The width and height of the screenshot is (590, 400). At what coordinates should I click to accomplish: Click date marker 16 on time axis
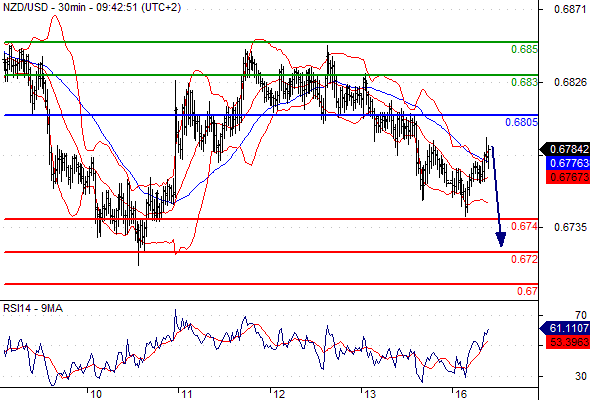461,394
